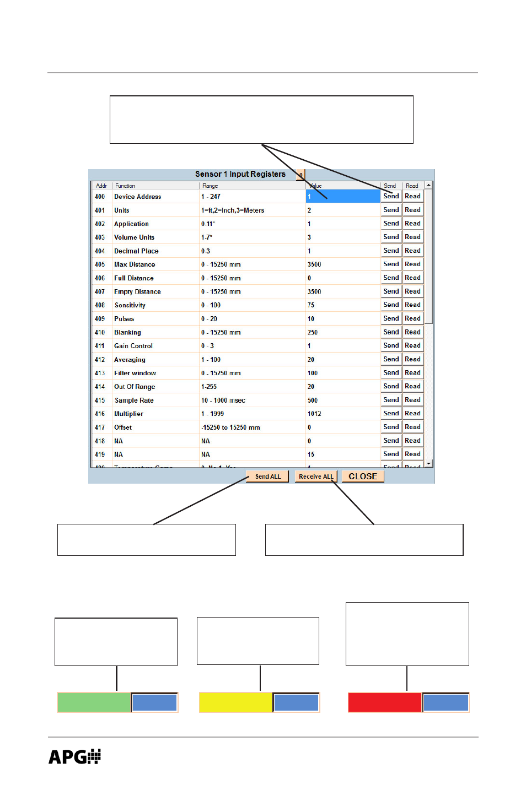
Task: Send the Blanking register 410
Action: 391,332
